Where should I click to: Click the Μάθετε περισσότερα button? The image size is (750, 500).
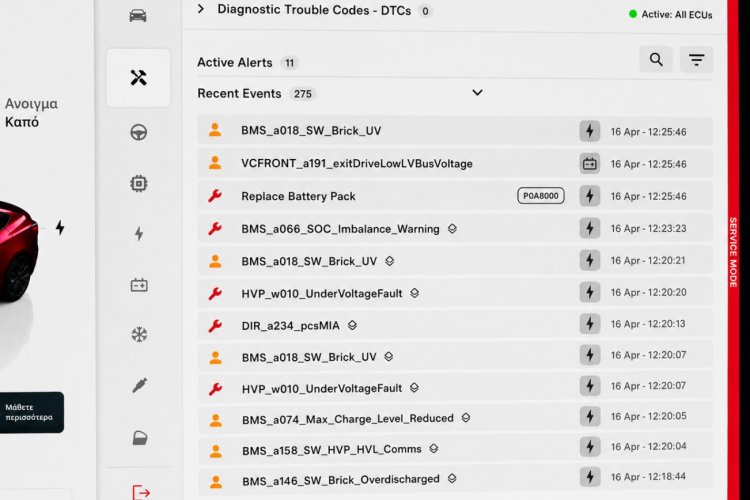pos(32,412)
